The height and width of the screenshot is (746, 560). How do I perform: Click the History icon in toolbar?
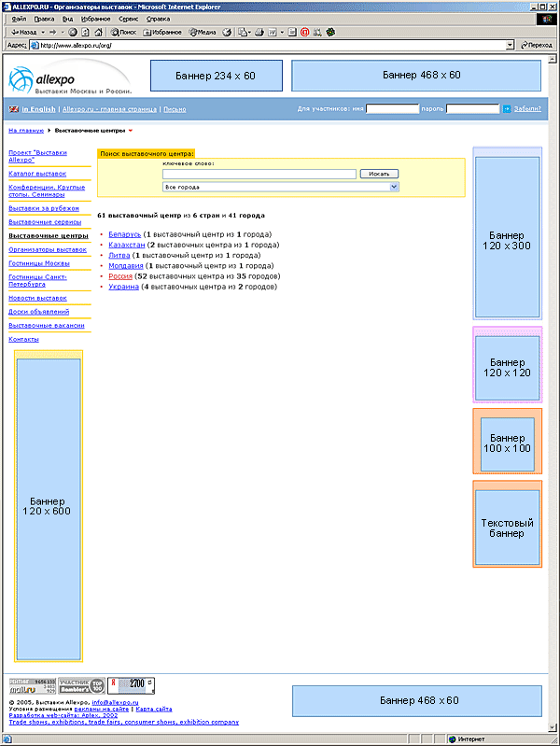[x=228, y=33]
